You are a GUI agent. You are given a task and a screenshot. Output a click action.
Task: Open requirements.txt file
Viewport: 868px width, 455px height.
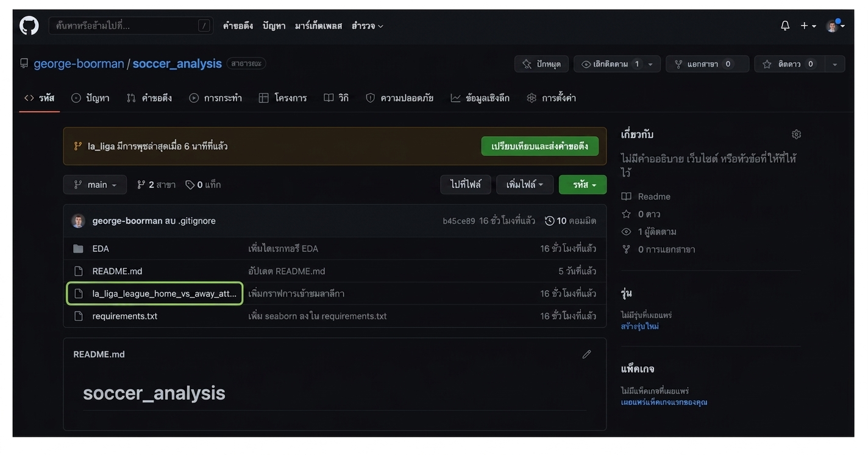pyautogui.click(x=125, y=316)
